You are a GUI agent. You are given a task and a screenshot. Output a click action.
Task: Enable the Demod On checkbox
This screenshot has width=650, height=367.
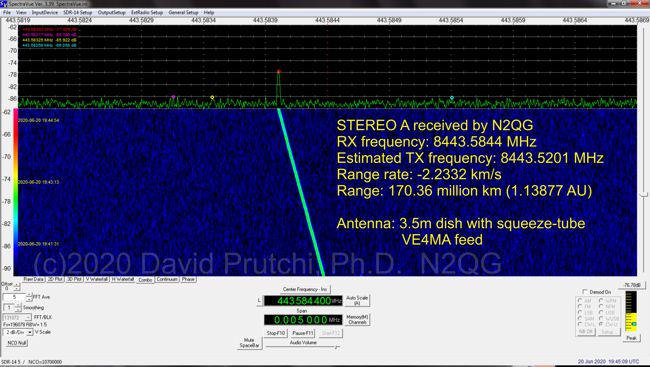pos(585,292)
